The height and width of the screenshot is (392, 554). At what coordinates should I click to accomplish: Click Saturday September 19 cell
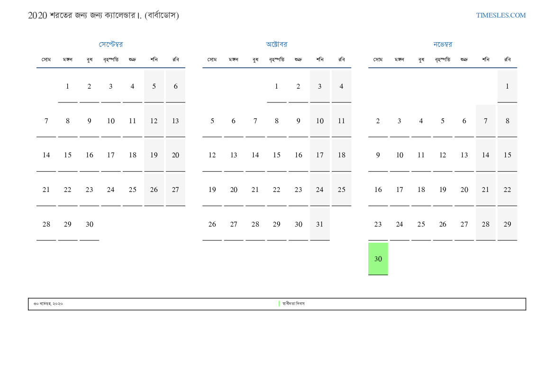pos(154,155)
